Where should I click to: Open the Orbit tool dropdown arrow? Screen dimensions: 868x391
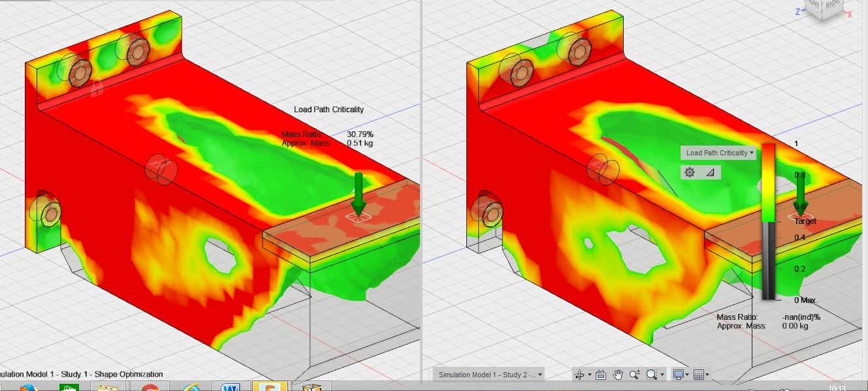pyautogui.click(x=589, y=375)
